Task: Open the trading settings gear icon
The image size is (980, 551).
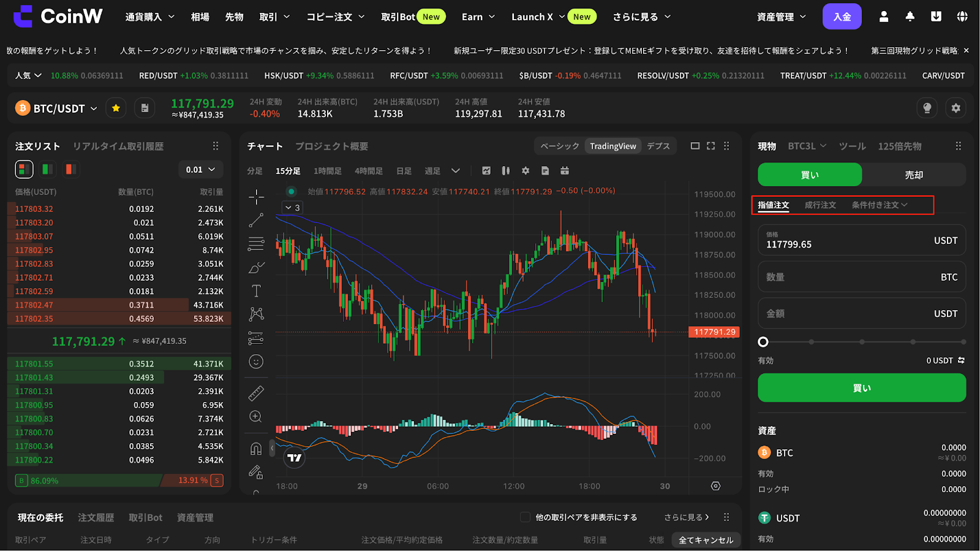Action: coord(956,108)
